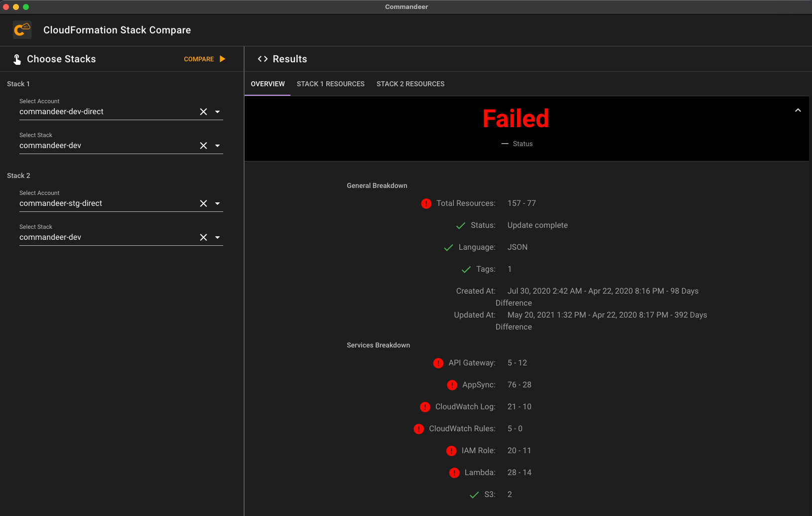Click red alert icon for Lambda
The height and width of the screenshot is (516, 812).
click(454, 473)
